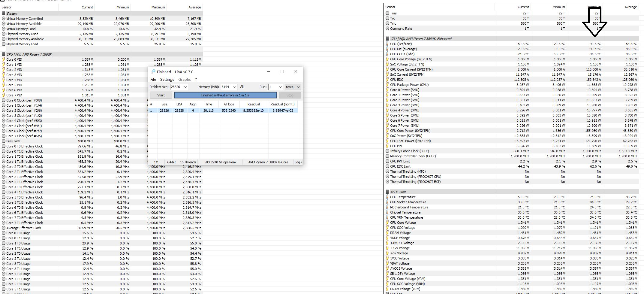Image resolution: width=644 pixels, height=294 pixels.
Task: Select the Core 0 Clock (perf #3/8) icon
Action: (4, 100)
